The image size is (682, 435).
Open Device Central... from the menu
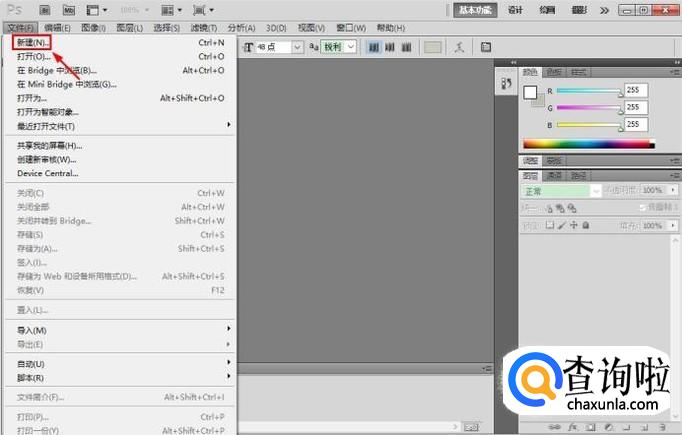[120, 174]
